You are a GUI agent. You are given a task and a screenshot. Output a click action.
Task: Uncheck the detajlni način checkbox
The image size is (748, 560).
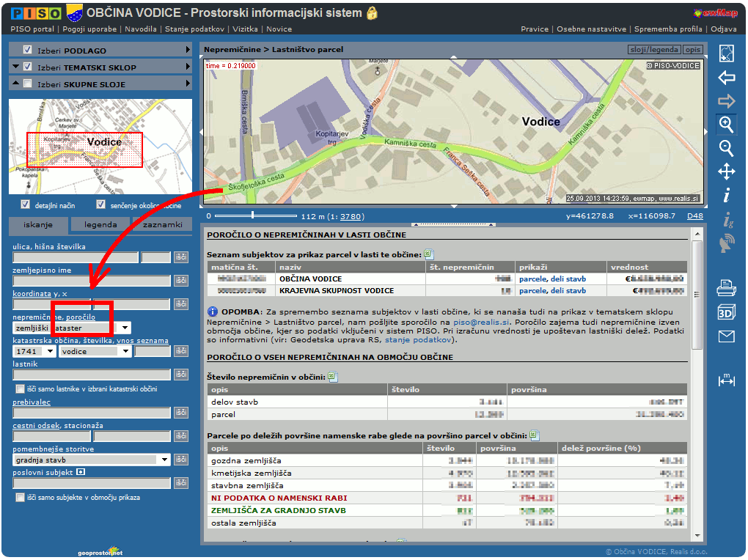coord(26,205)
